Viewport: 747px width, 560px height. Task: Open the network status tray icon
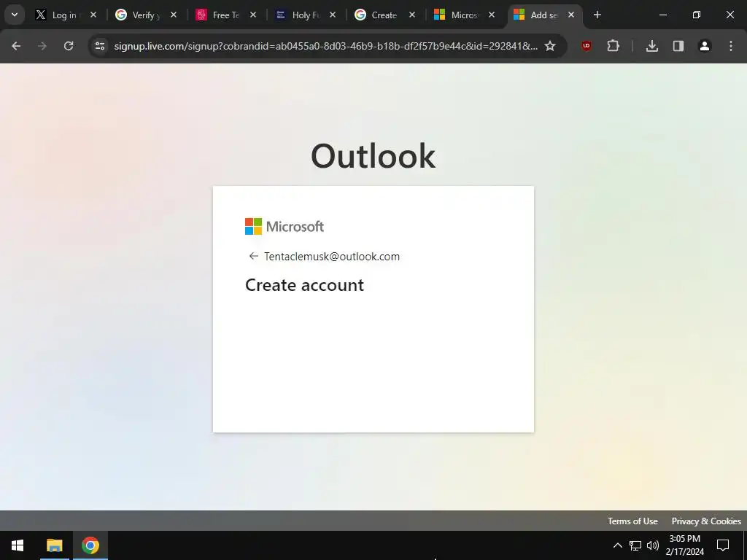click(635, 545)
